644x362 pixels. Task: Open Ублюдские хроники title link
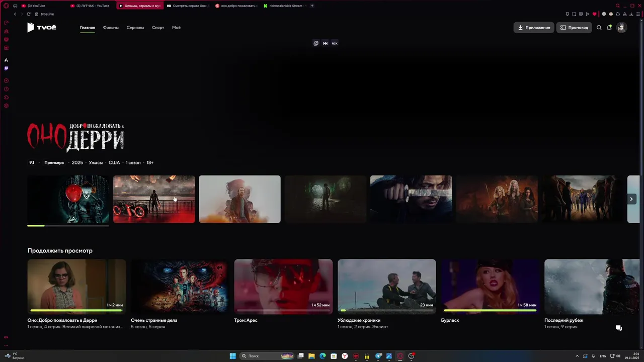[x=359, y=320]
